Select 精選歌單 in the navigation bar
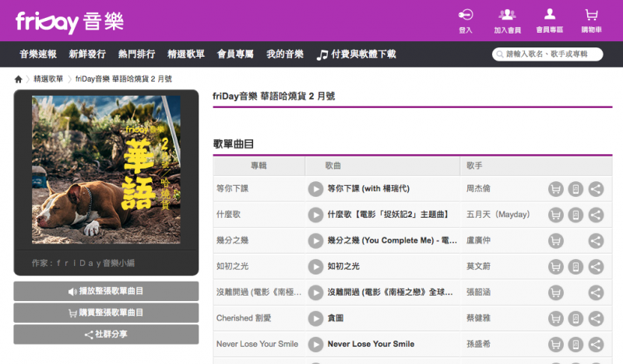 click(186, 54)
